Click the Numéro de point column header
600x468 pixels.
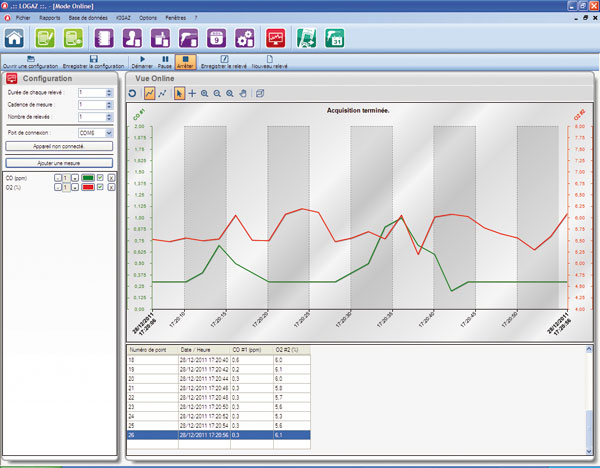[152, 350]
